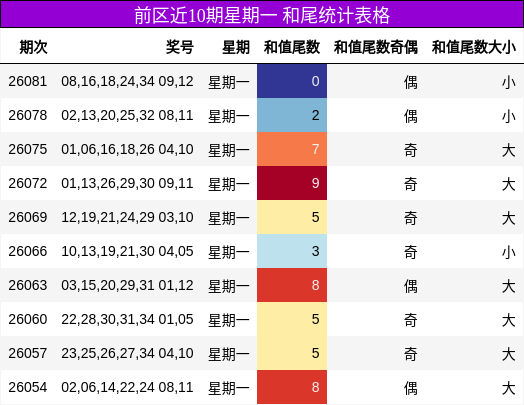The image size is (524, 405).
Task: Click 大 size cell in row 26054
Action: (x=509, y=388)
